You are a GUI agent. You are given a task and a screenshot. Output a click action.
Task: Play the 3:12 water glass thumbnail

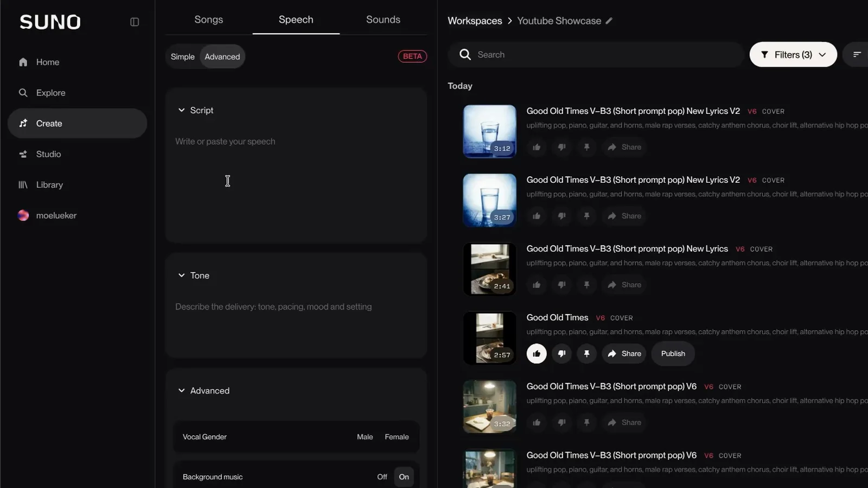pyautogui.click(x=489, y=132)
